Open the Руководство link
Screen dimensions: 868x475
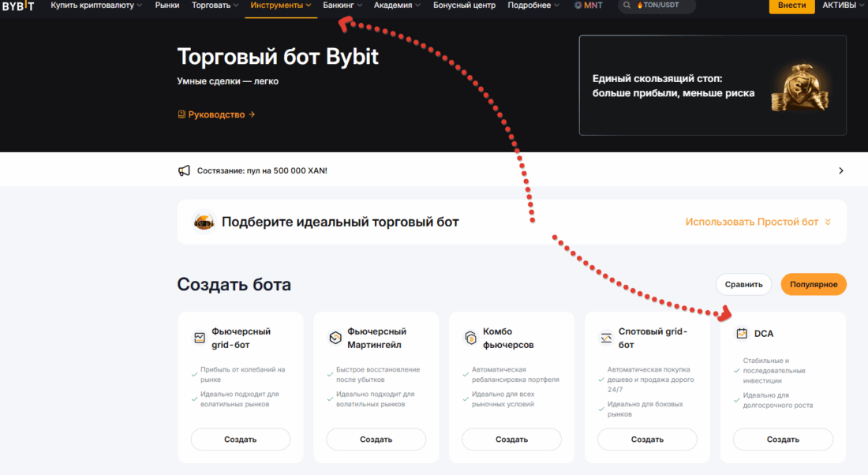216,114
